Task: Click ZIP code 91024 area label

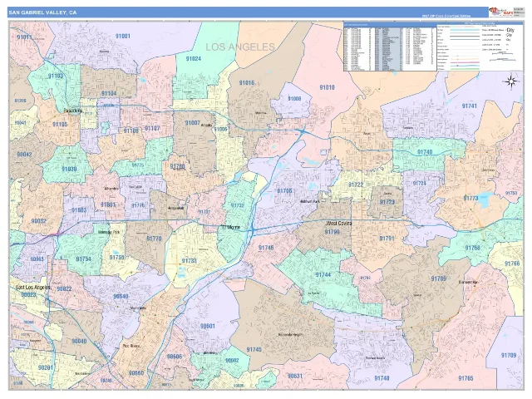Action: 194,59
